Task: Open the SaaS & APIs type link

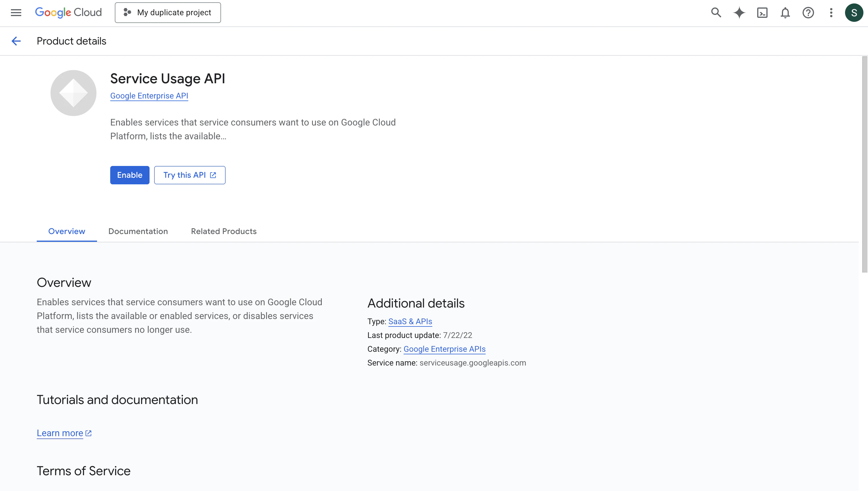Action: (x=410, y=321)
